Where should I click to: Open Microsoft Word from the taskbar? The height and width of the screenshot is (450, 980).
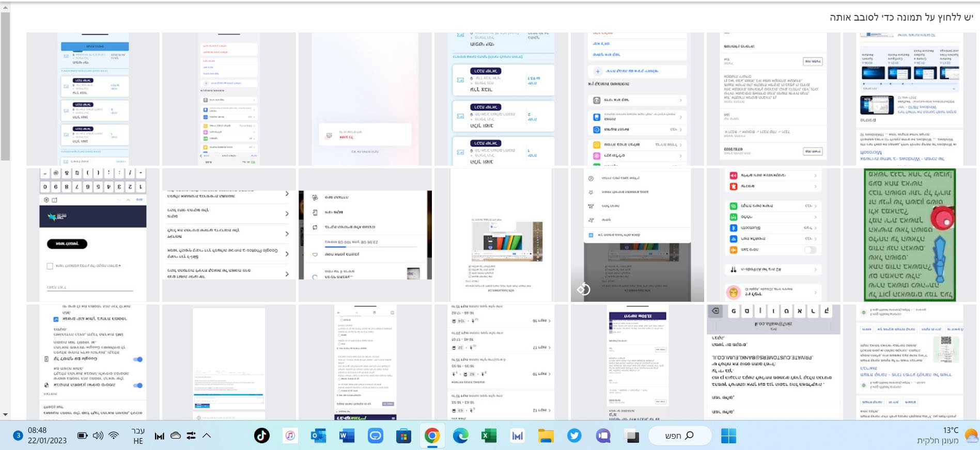(346, 436)
